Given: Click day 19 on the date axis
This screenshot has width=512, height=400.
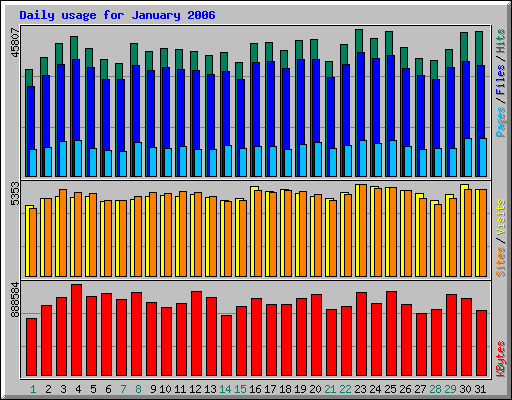Looking at the screenshot, I should tap(300, 389).
